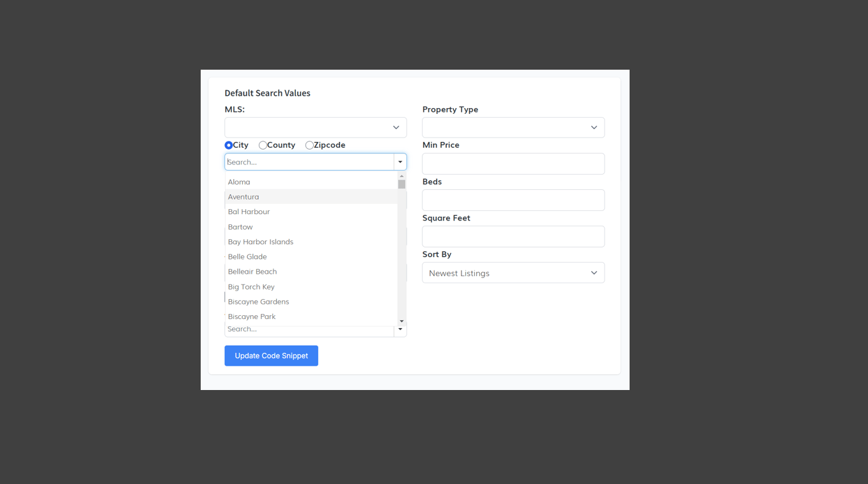Click into the Square Feet field
The height and width of the screenshot is (484, 868).
(513, 237)
